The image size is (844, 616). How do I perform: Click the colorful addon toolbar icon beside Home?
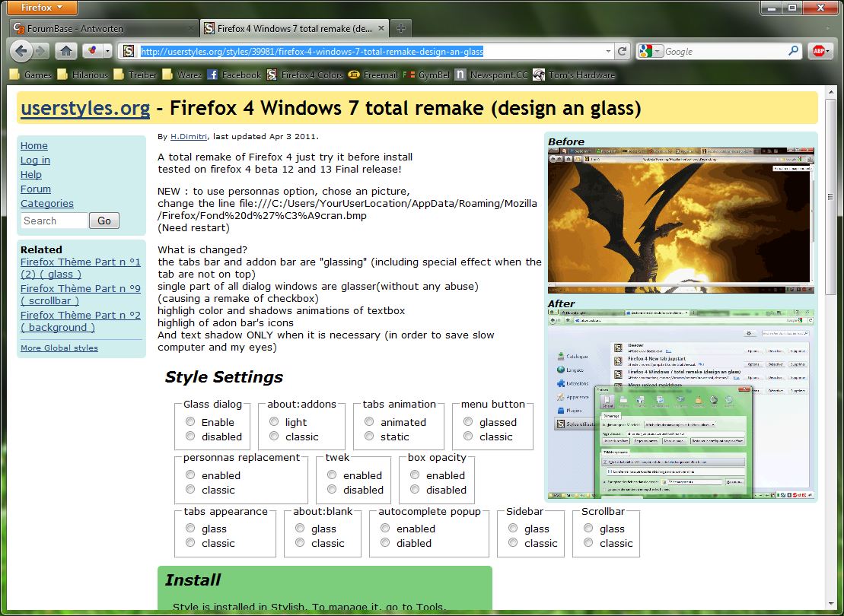click(92, 51)
